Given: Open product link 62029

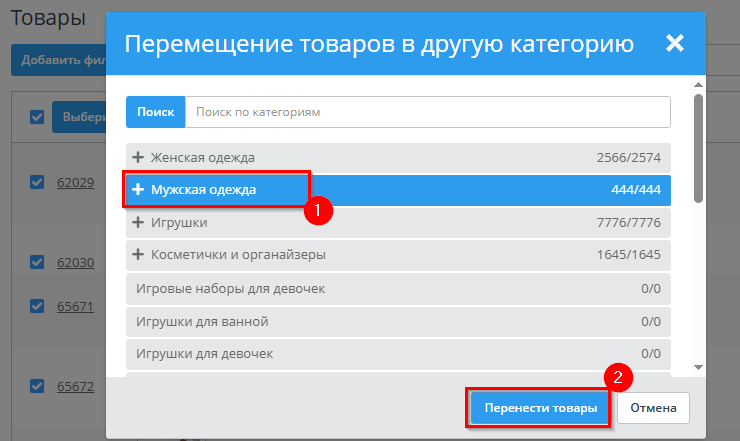Looking at the screenshot, I should pos(75,183).
